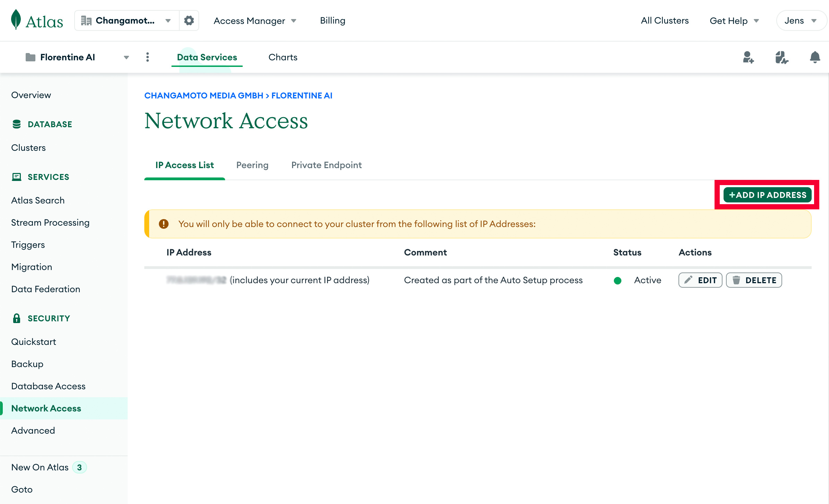829x504 pixels.
Task: Open Clusters in sidebar
Action: [28, 148]
